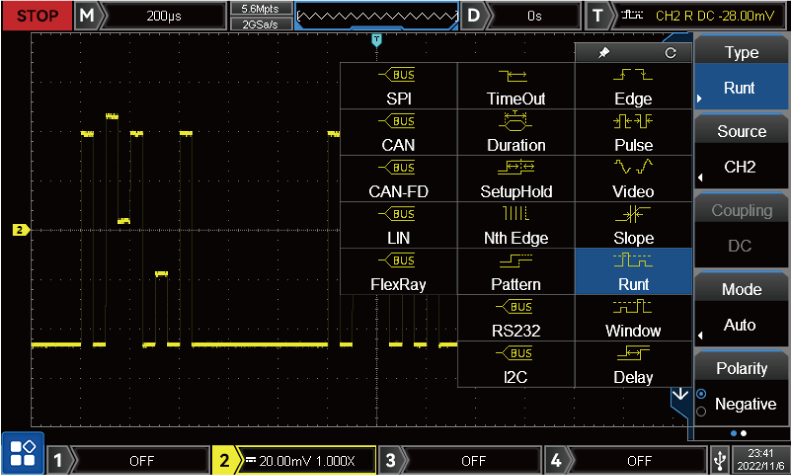Click the 200µs timebase setting
Image resolution: width=791 pixels, height=475 pixels.
163,16
